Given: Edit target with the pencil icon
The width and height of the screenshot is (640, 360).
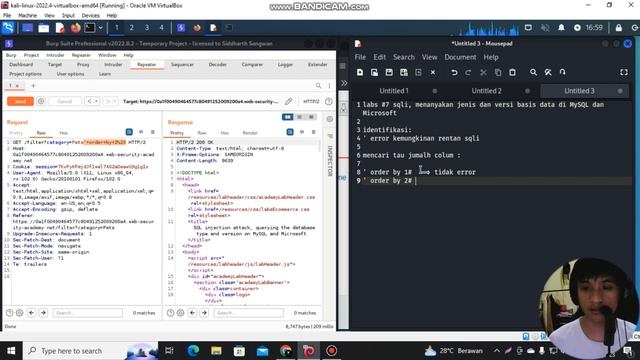Looking at the screenshot, I should [x=289, y=101].
